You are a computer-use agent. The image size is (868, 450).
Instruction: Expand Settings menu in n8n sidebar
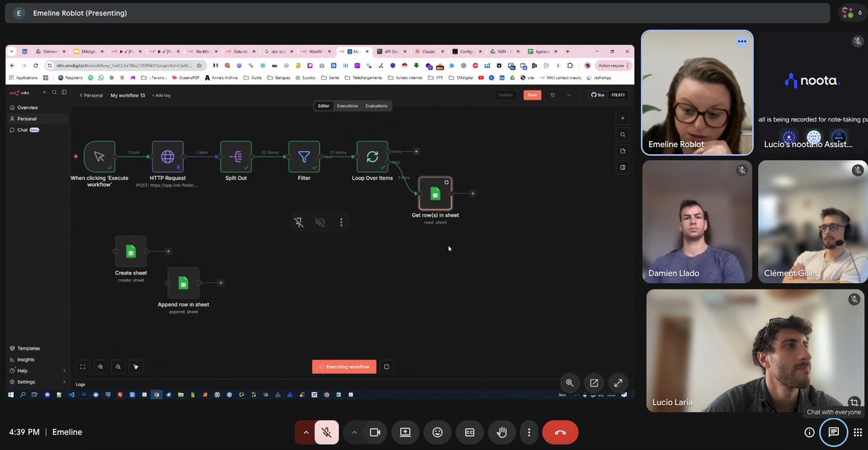38,382
